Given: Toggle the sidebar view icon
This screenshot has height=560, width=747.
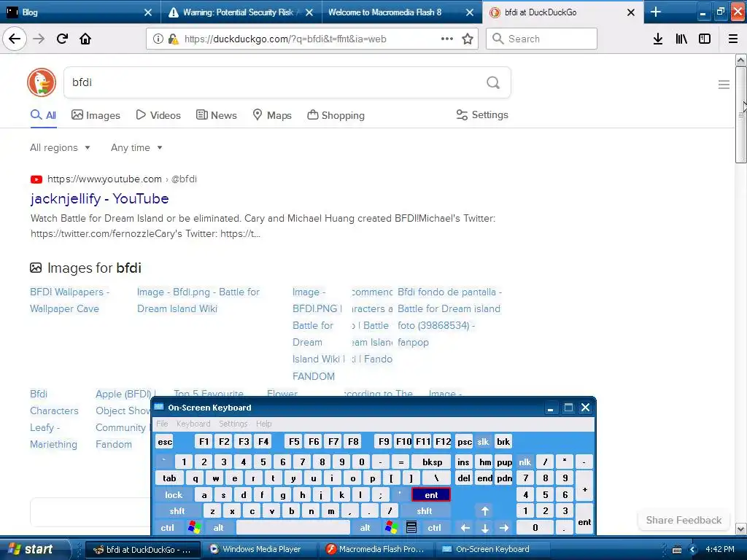Looking at the screenshot, I should pyautogui.click(x=705, y=39).
